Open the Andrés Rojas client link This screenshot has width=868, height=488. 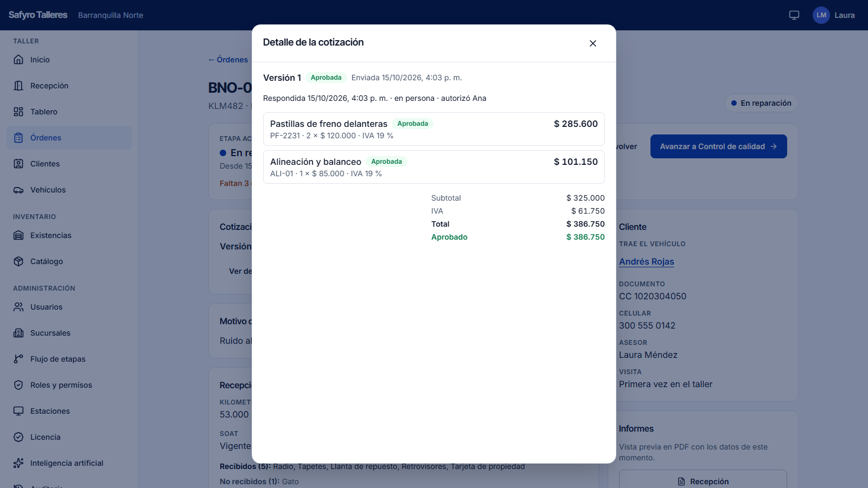tap(647, 261)
